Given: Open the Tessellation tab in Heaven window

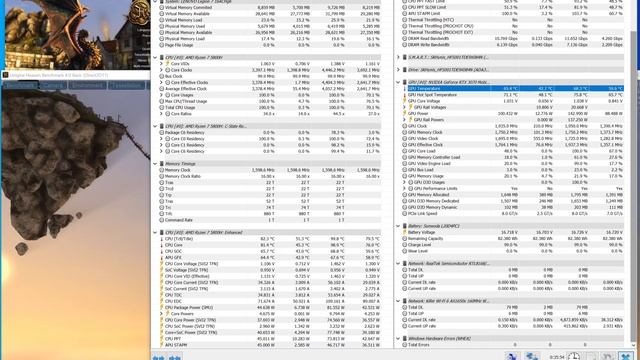Looking at the screenshot, I should point(127,85).
